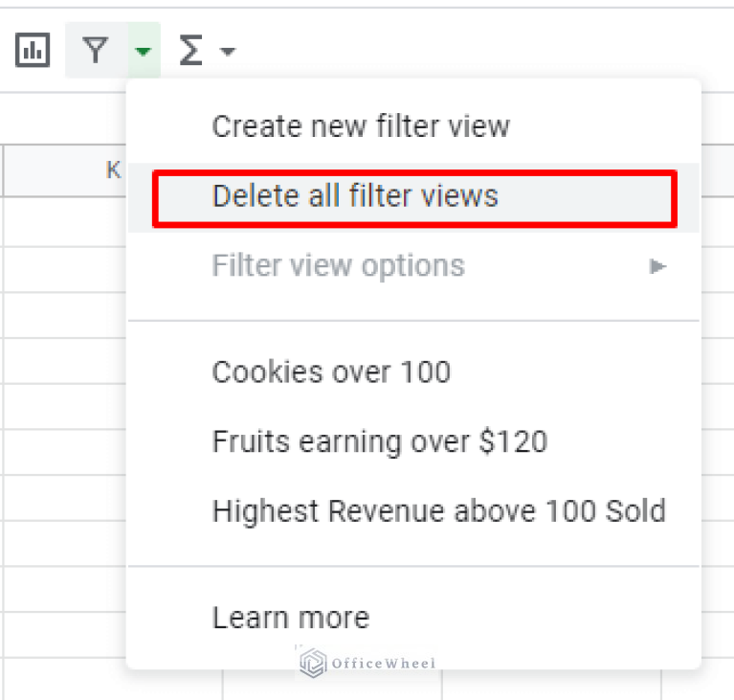Expand the green filter views dropdown arrow

pos(144,52)
